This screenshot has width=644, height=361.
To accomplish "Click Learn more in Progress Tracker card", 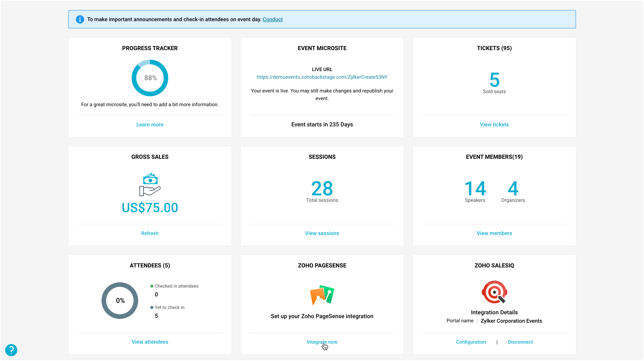I will pos(150,124).
